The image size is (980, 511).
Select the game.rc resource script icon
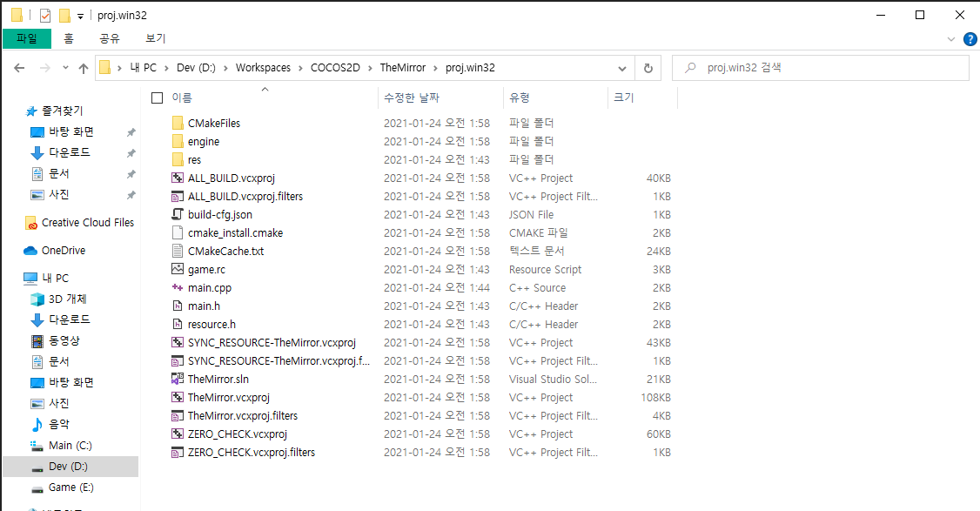click(x=178, y=270)
